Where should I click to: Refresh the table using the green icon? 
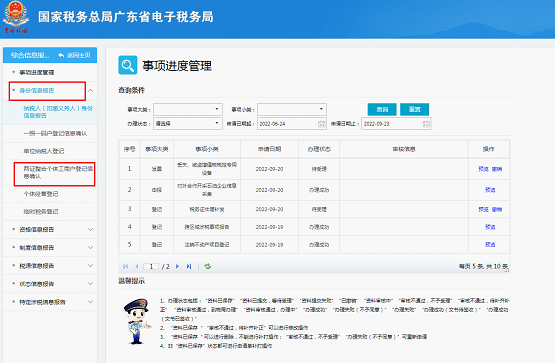207,266
